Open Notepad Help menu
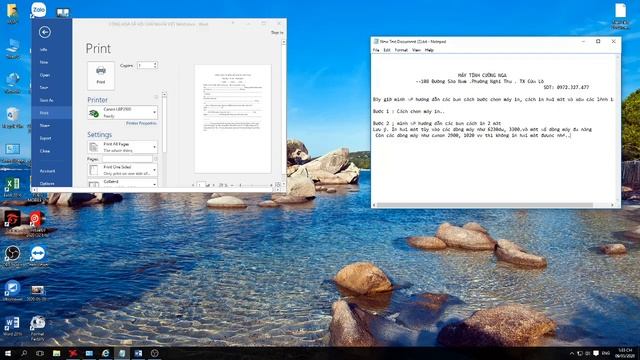640x360 pixels. tap(429, 50)
